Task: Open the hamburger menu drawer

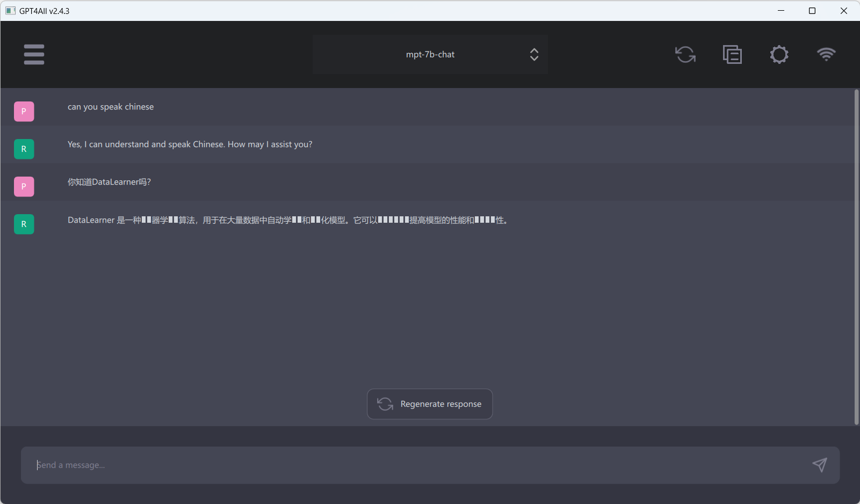Action: (x=34, y=54)
